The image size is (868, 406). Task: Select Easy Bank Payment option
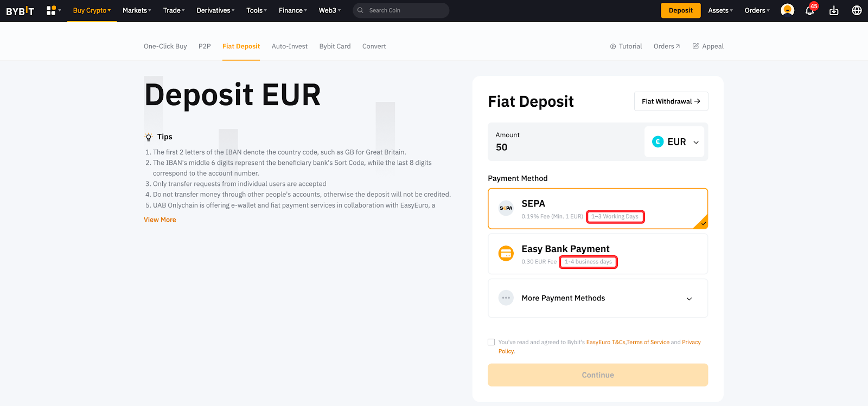click(x=597, y=254)
